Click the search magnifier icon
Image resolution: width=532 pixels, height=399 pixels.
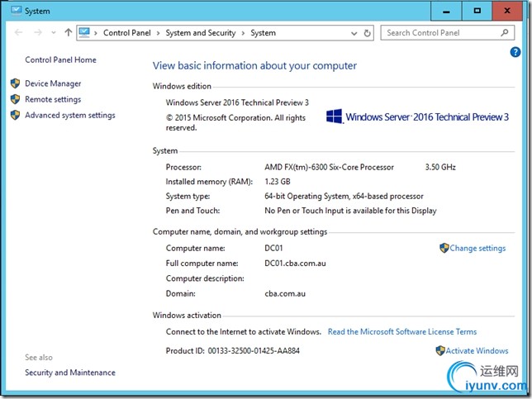pyautogui.click(x=505, y=33)
